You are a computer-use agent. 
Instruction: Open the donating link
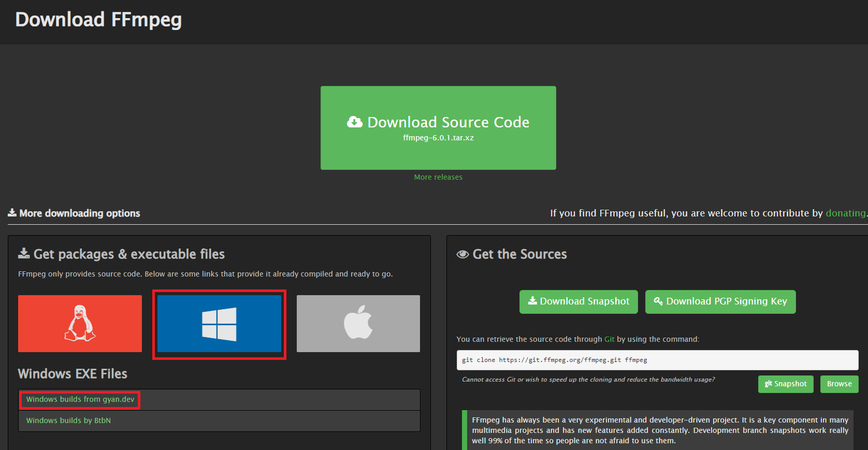(x=845, y=213)
